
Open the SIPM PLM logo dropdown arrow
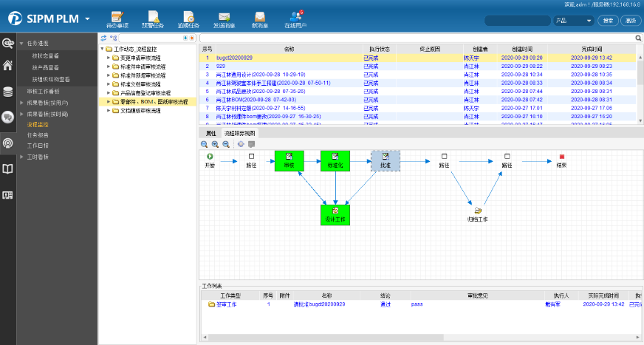point(88,18)
